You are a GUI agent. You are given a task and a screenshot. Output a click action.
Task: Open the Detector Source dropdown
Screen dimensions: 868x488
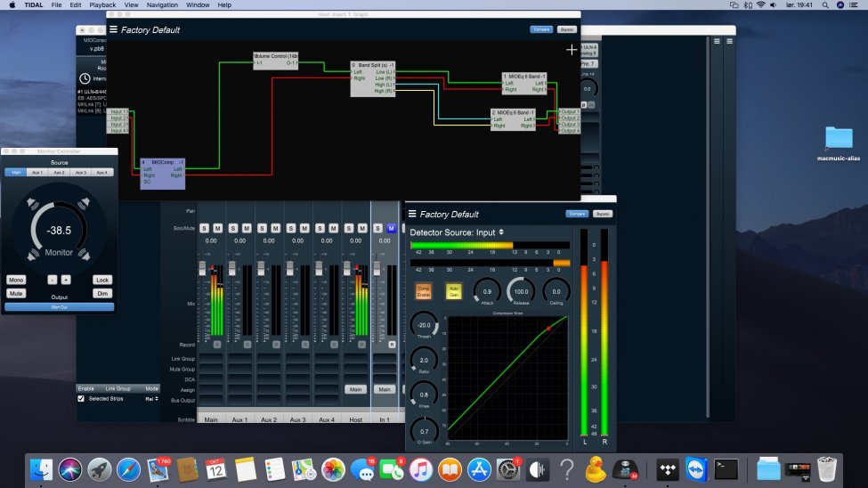pyautogui.click(x=457, y=232)
